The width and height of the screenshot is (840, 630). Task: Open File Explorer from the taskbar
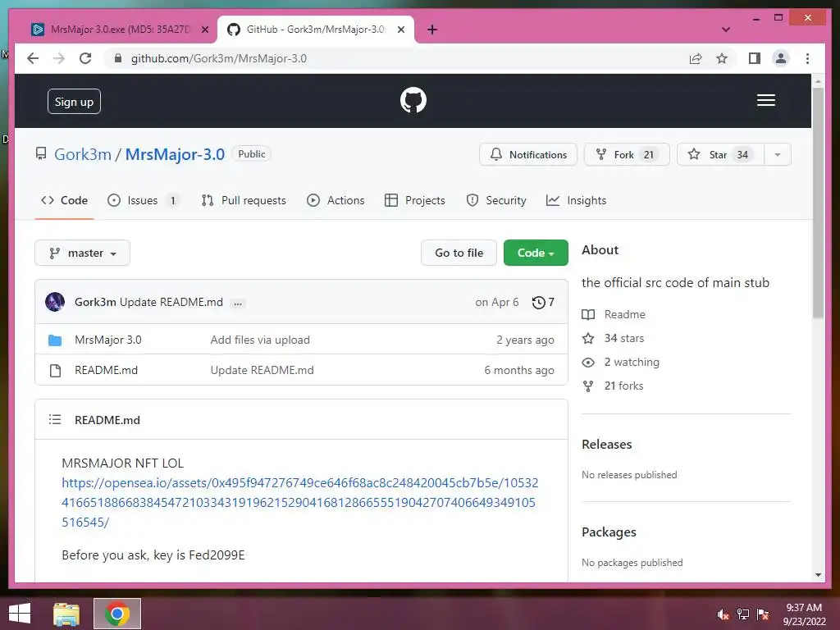(x=66, y=614)
